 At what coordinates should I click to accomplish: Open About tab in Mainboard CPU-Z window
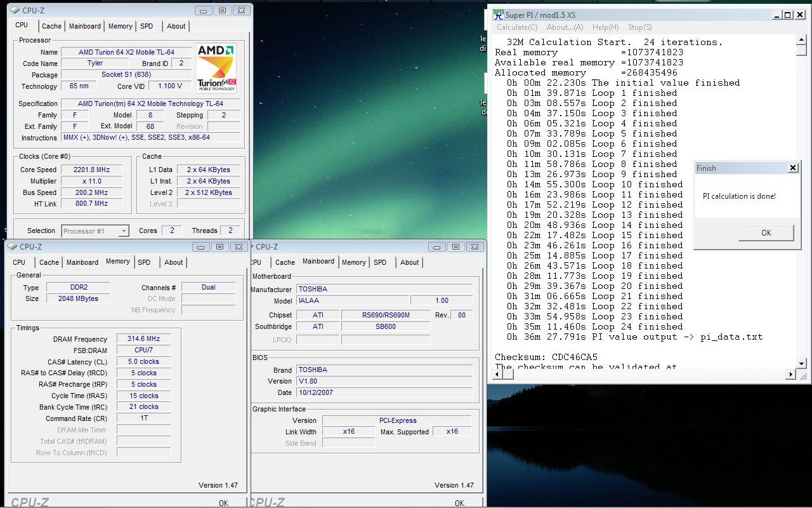tap(410, 262)
